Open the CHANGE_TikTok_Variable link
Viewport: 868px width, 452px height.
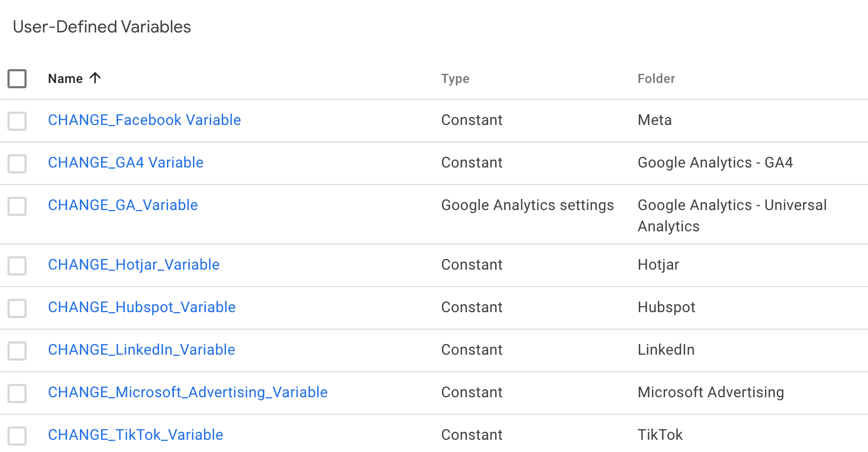[136, 435]
